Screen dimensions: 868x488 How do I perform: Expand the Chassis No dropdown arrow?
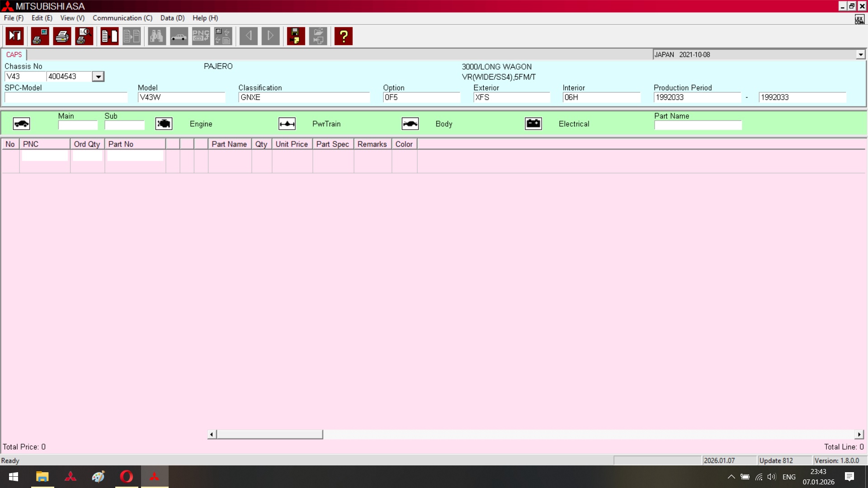coord(98,77)
